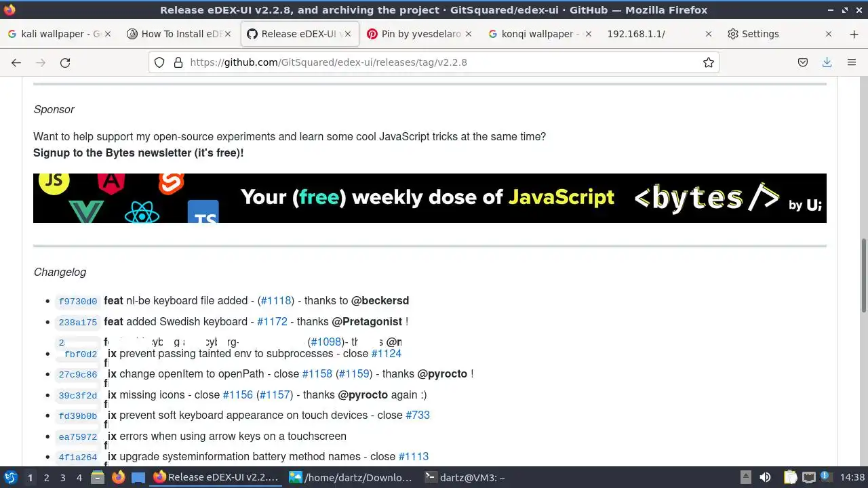Open the notifications tray icon
The width and height of the screenshot is (868, 488).
825,477
